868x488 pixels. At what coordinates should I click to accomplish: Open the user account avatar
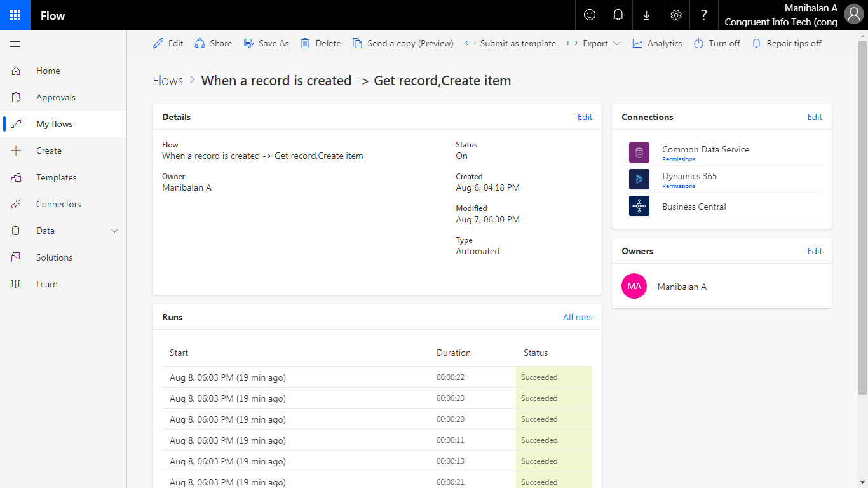click(x=853, y=15)
